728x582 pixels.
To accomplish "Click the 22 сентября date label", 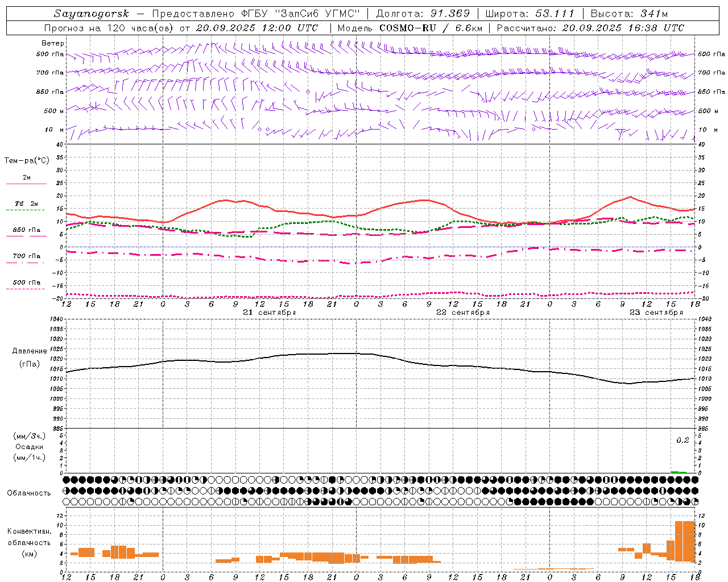I will pyautogui.click(x=463, y=313).
